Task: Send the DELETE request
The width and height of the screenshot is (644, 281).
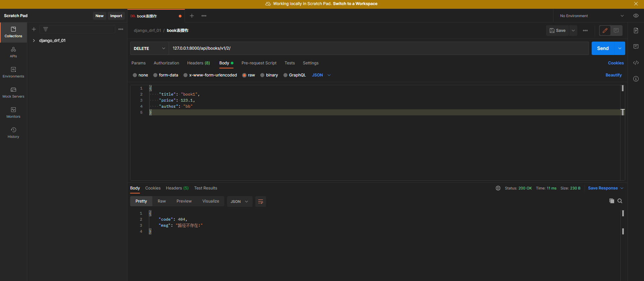Action: click(x=603, y=48)
